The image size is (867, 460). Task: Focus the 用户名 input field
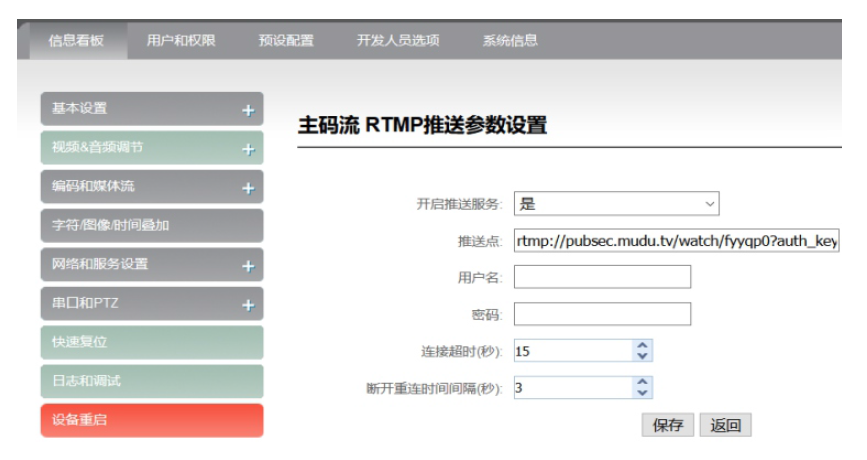pyautogui.click(x=602, y=277)
